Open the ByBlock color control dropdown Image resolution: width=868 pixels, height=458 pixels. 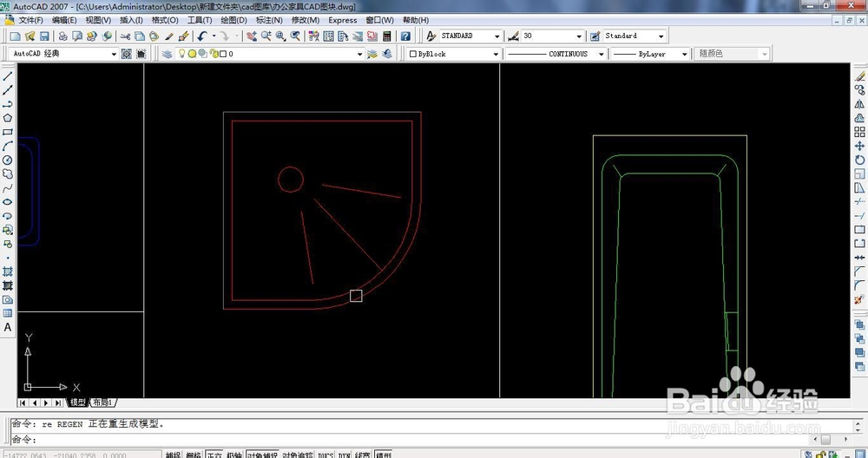click(496, 54)
